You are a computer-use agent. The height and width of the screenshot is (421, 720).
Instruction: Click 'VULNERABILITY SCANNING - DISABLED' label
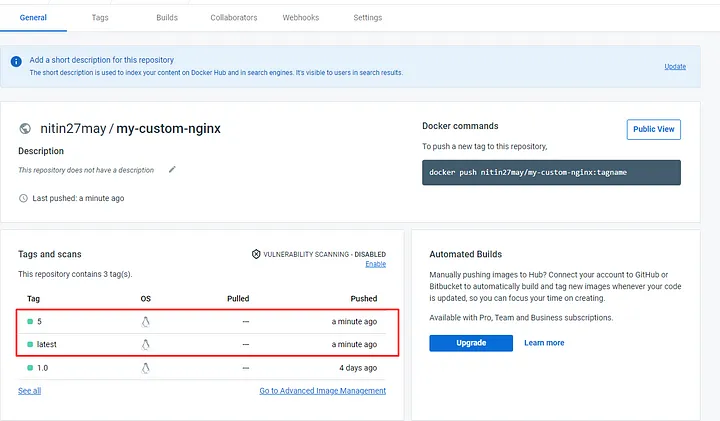pos(324,254)
